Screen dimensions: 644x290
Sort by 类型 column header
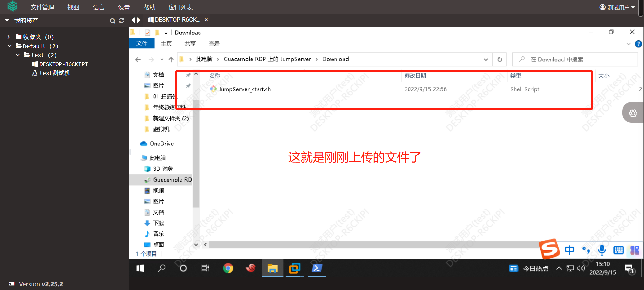[516, 76]
